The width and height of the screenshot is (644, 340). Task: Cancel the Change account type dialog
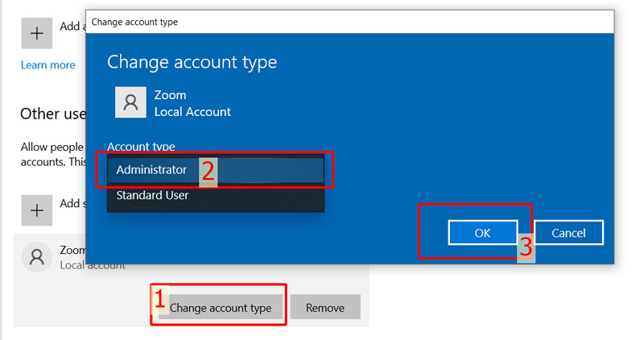point(568,233)
